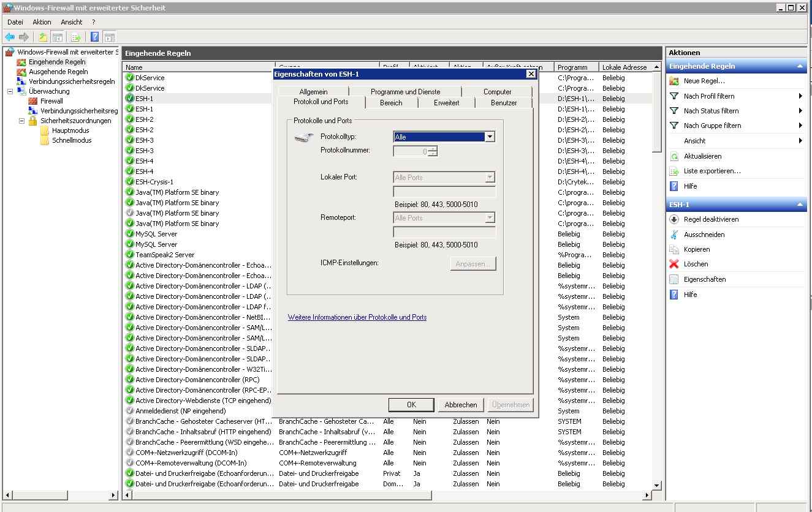This screenshot has height=512, width=812.
Task: Click the Abbrechen button
Action: [x=461, y=405]
